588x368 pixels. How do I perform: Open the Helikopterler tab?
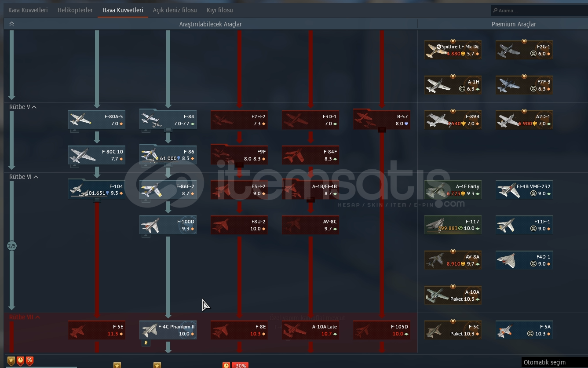tap(75, 10)
